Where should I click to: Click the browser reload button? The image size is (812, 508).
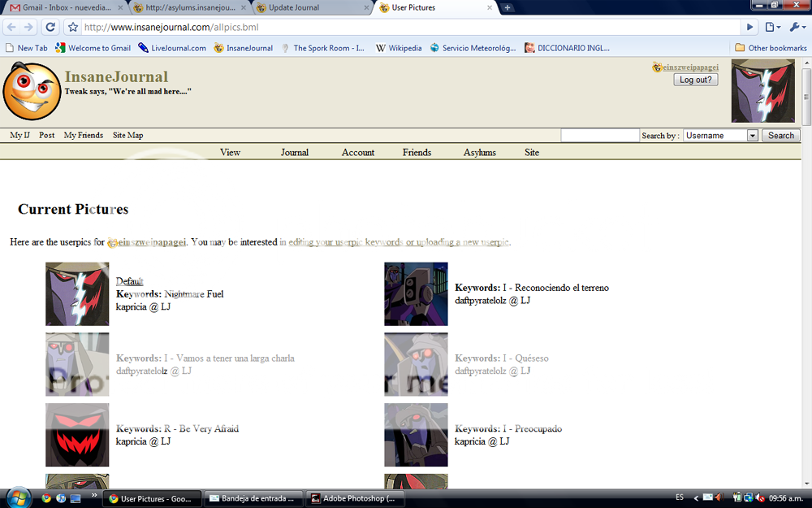[x=50, y=27]
